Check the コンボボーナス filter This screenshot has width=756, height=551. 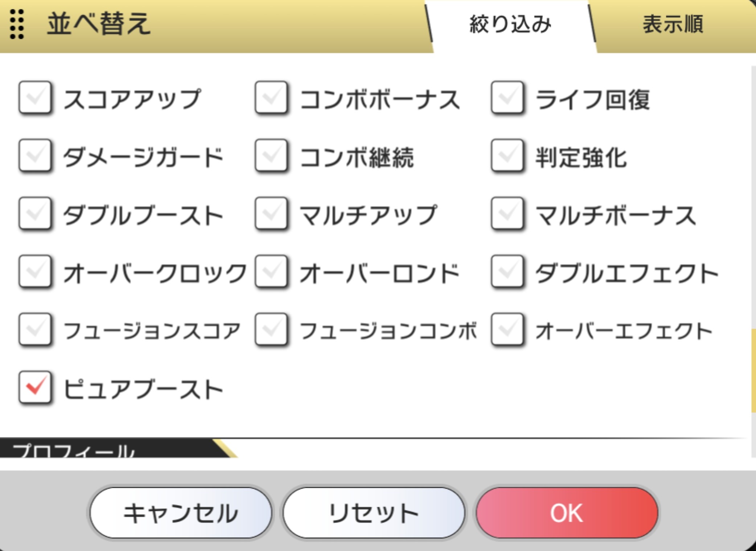(x=271, y=98)
